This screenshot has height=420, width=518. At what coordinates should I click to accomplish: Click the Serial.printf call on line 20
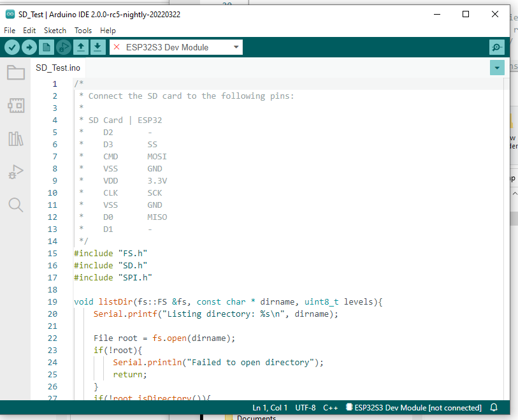216,314
